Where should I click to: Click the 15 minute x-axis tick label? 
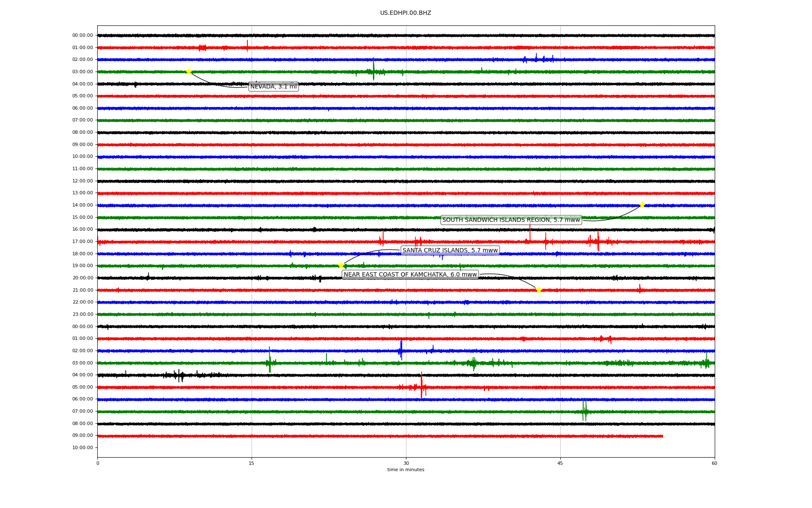[252, 463]
